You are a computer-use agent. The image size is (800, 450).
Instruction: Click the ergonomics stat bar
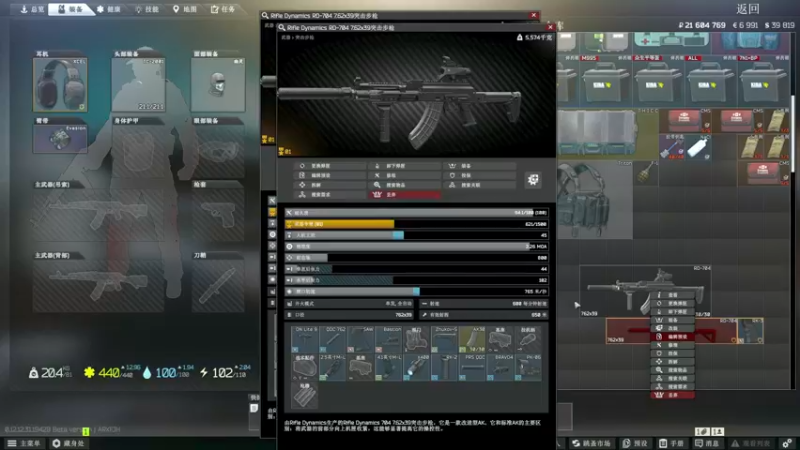[x=416, y=235]
